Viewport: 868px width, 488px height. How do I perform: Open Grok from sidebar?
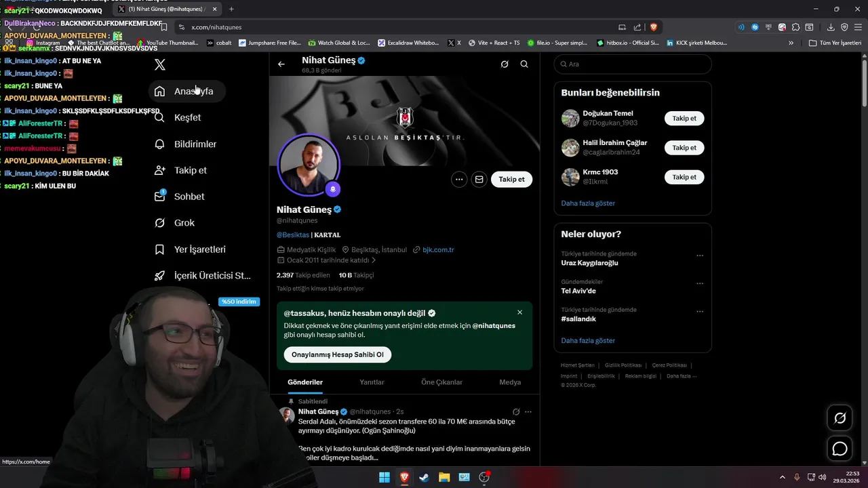pyautogui.click(x=175, y=223)
